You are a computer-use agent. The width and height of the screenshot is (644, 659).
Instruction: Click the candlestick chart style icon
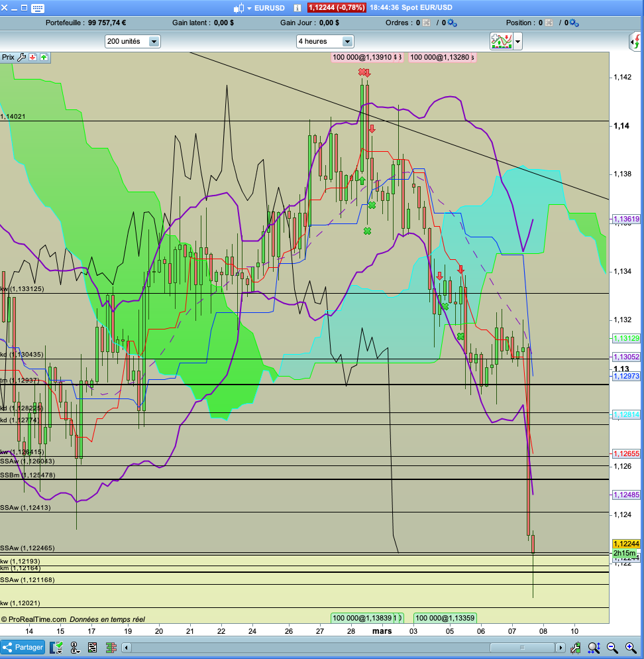coord(239,7)
